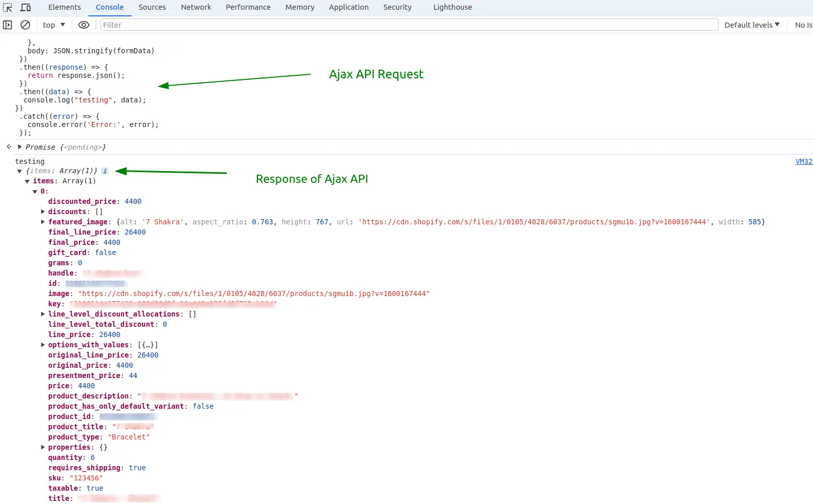Image resolution: width=813 pixels, height=504 pixels.
Task: Open the Elements tab
Action: coord(65,7)
